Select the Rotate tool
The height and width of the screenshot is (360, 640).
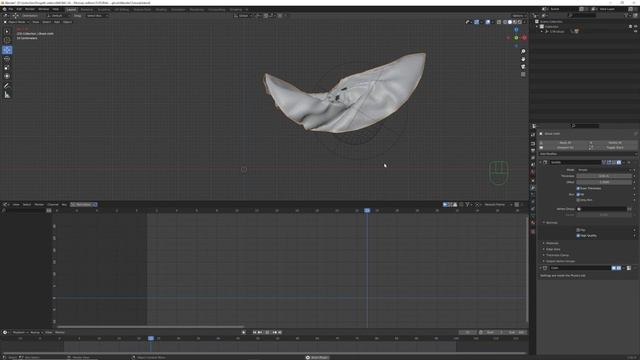[x=7, y=59]
